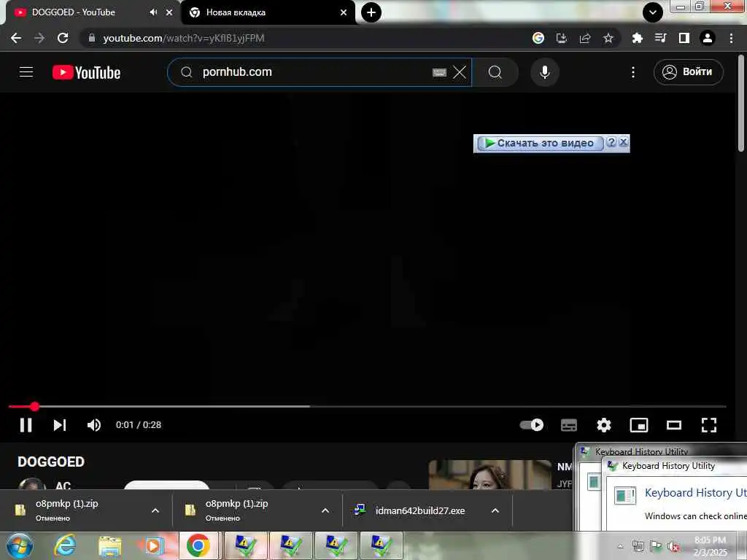Open the tab search dropdown
747x560 pixels.
coord(653,12)
